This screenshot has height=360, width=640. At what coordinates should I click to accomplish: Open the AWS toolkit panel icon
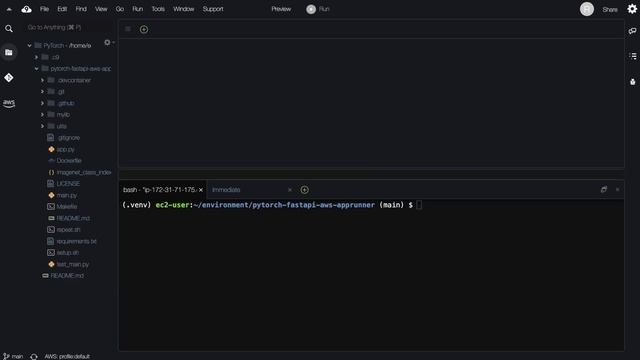click(x=9, y=103)
